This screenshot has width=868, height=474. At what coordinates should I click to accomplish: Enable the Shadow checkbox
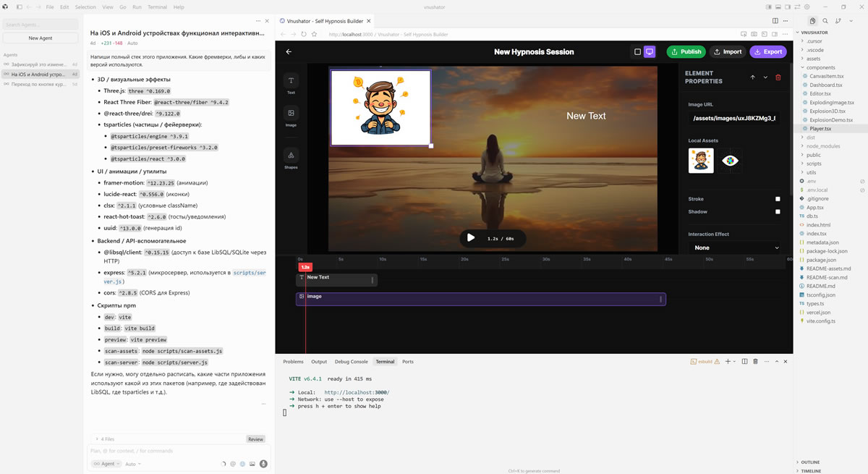[778, 212]
